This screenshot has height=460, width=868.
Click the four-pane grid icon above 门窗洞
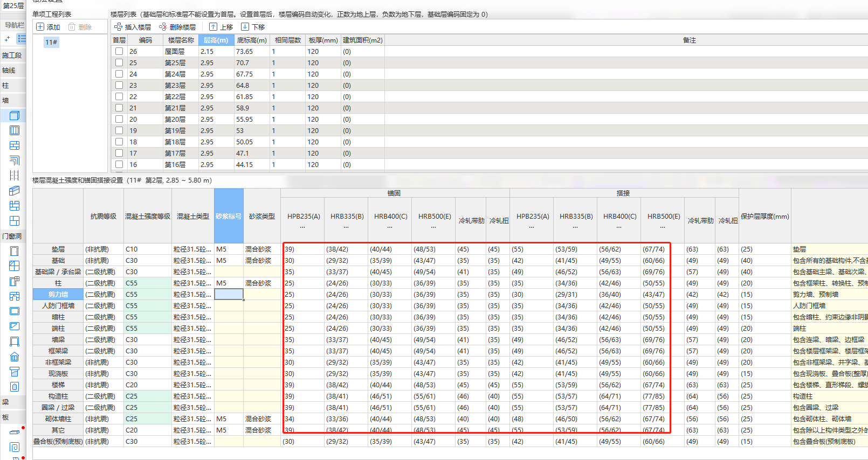click(15, 221)
